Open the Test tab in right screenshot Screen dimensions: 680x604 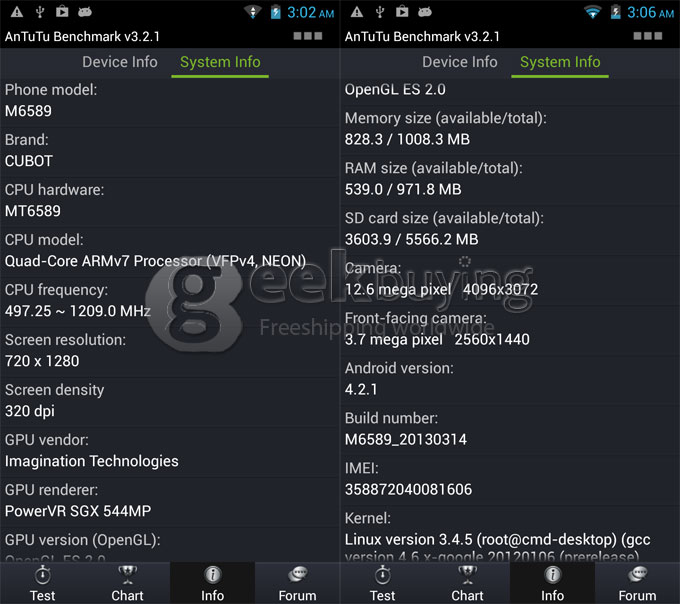pos(382,583)
